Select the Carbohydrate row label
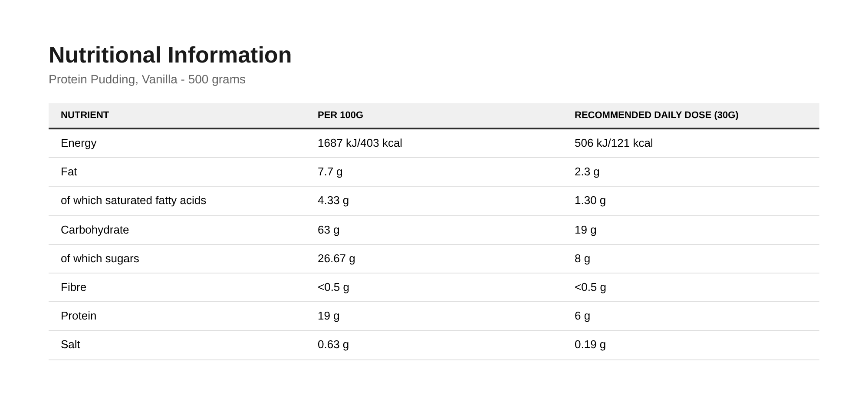 pos(95,230)
